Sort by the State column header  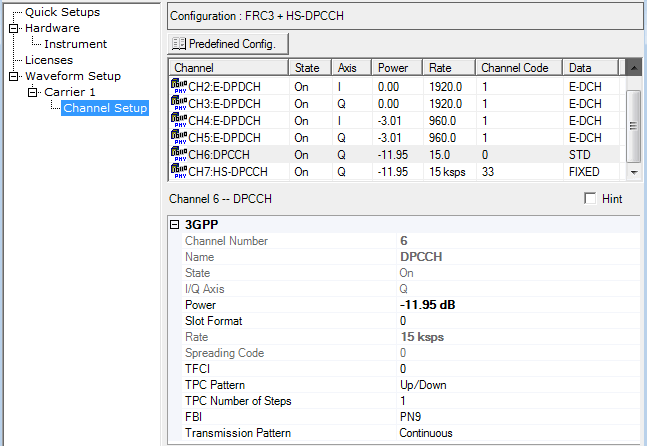click(x=310, y=67)
